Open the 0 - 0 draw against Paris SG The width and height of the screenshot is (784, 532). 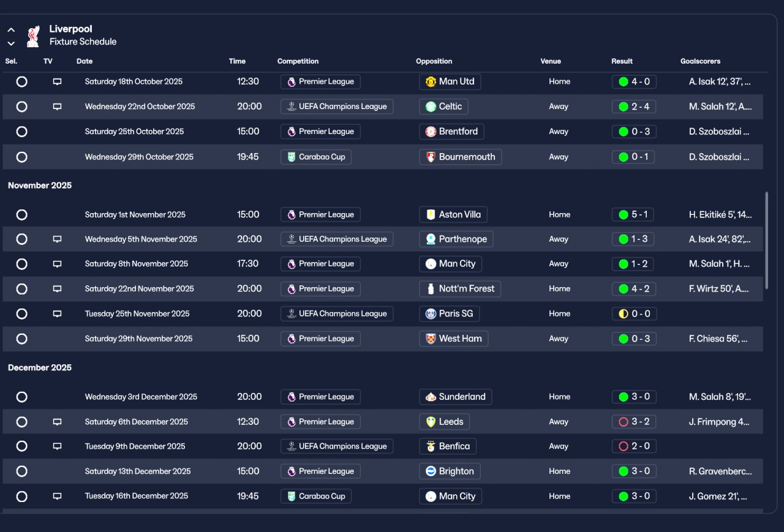pyautogui.click(x=634, y=313)
